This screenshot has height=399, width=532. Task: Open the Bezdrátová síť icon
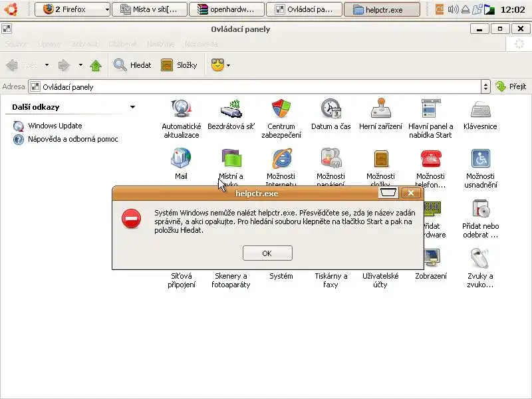coord(231,114)
